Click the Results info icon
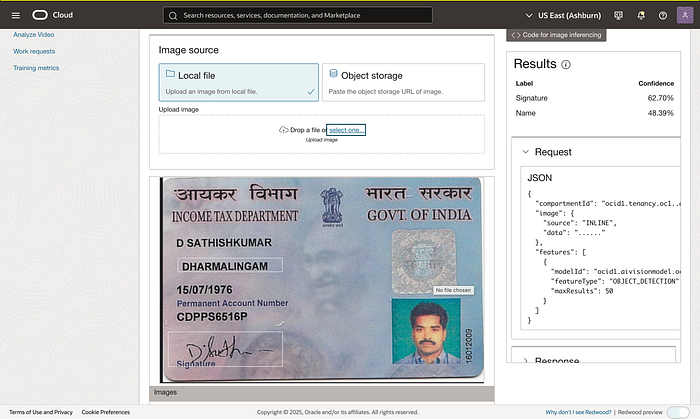The image size is (700, 419). pos(566,65)
